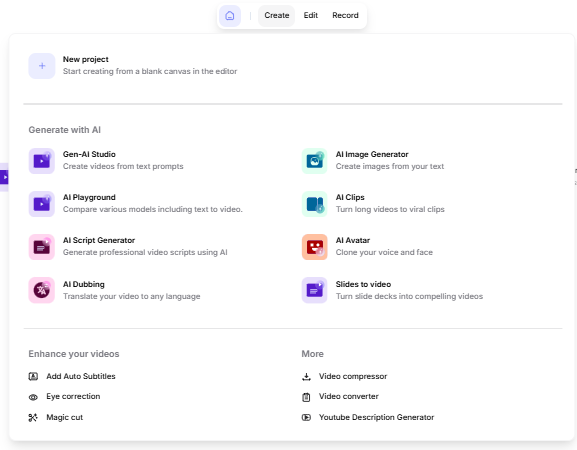This screenshot has width=577, height=450.
Task: Switch to the Edit tab
Action: coord(311,15)
